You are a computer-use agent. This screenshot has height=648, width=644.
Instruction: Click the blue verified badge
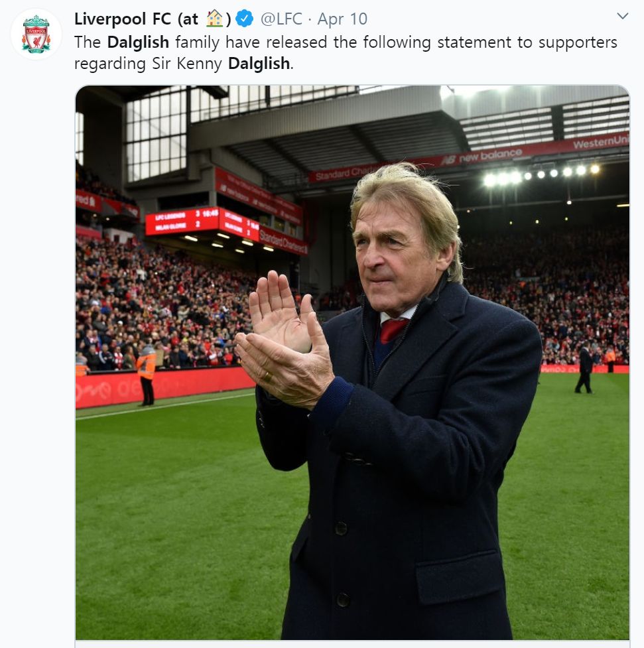coord(245,19)
